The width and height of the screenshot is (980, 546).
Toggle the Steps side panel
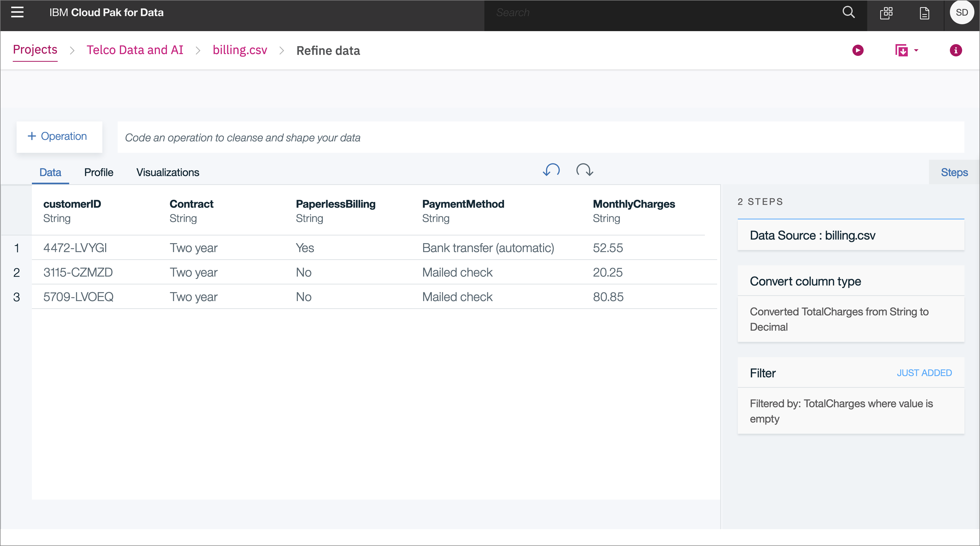point(954,172)
